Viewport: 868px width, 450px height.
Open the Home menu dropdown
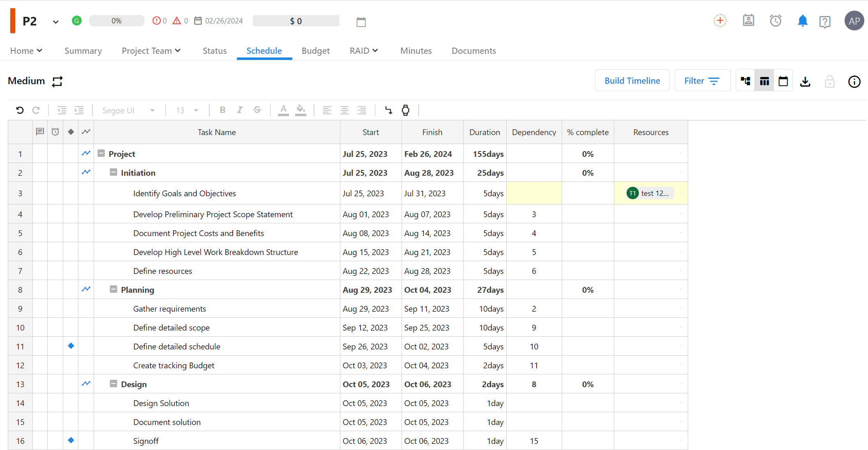point(26,51)
